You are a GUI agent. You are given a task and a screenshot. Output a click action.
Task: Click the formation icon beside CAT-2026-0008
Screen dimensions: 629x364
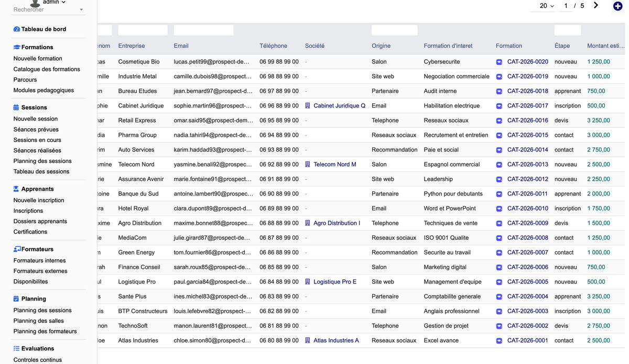(499, 238)
